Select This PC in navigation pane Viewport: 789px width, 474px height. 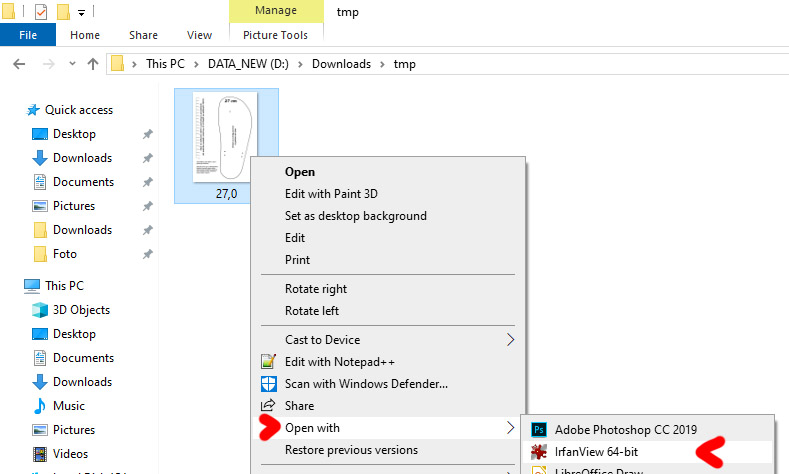[64, 285]
